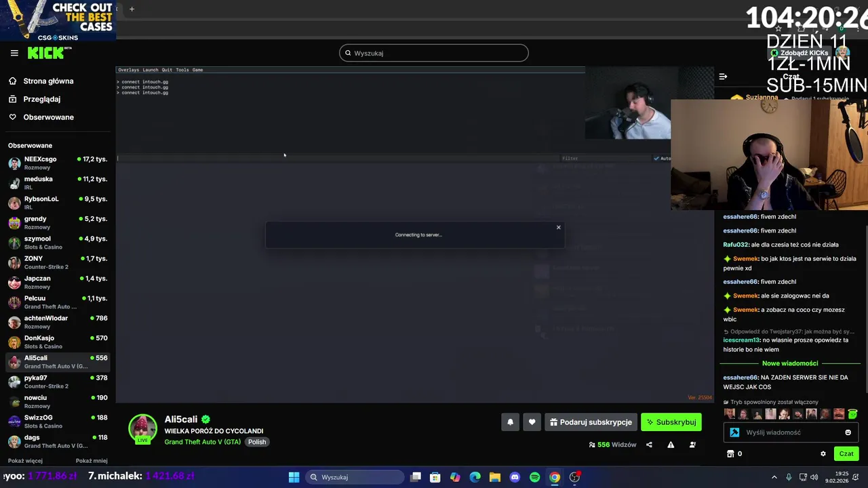The image size is (868, 488).
Task: Open Launch menu in the stream console
Action: point(150,70)
